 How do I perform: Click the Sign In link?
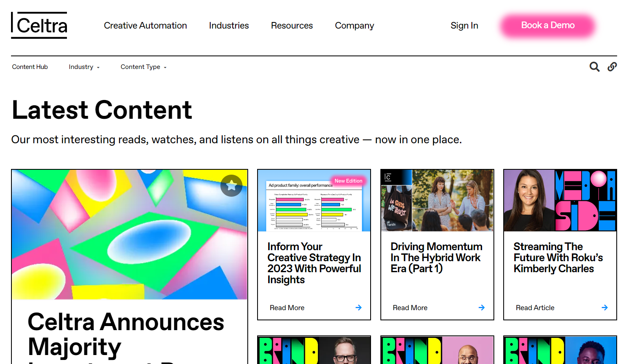pyautogui.click(x=464, y=26)
